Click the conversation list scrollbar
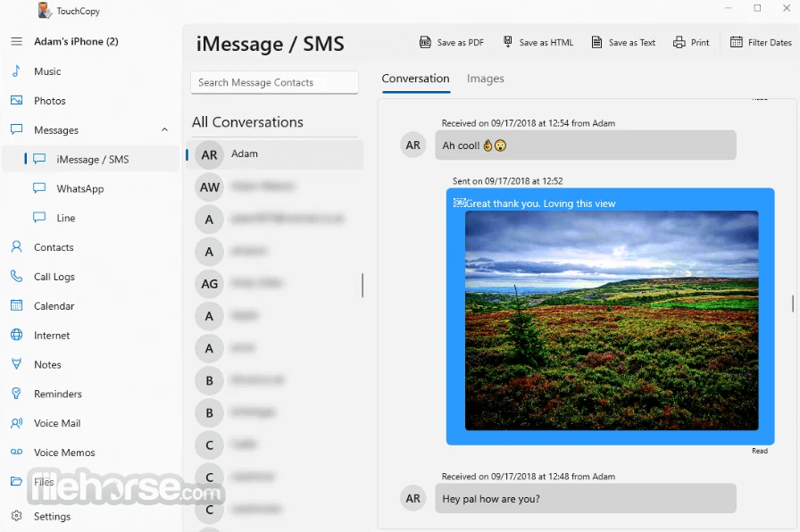Image resolution: width=800 pixels, height=532 pixels. coord(362,285)
